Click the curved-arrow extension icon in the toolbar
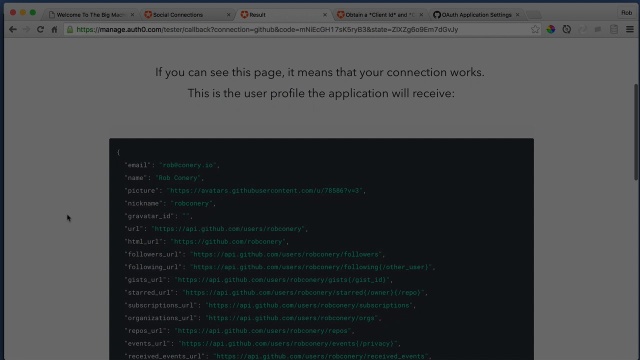Screen dimensions: 640x360 pyautogui.click(x=582, y=29)
